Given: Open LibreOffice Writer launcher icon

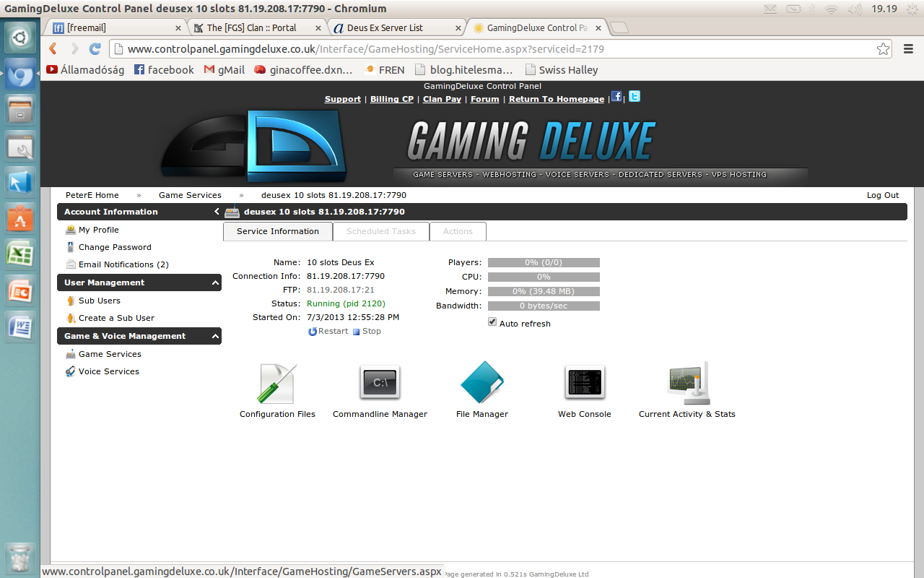Looking at the screenshot, I should click(x=20, y=327).
